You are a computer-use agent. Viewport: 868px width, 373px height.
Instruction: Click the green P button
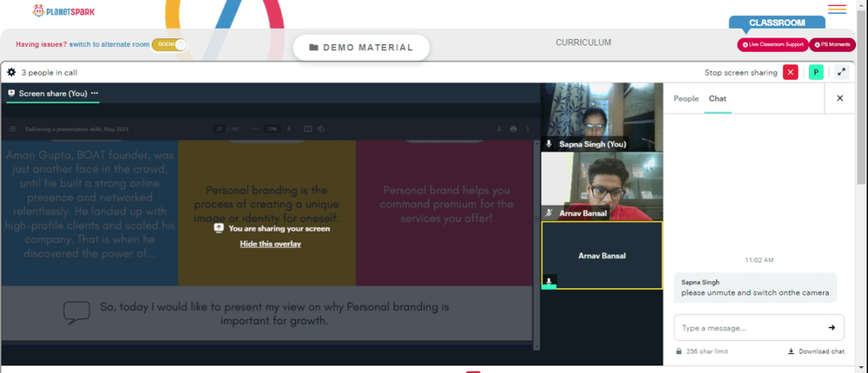coord(816,72)
